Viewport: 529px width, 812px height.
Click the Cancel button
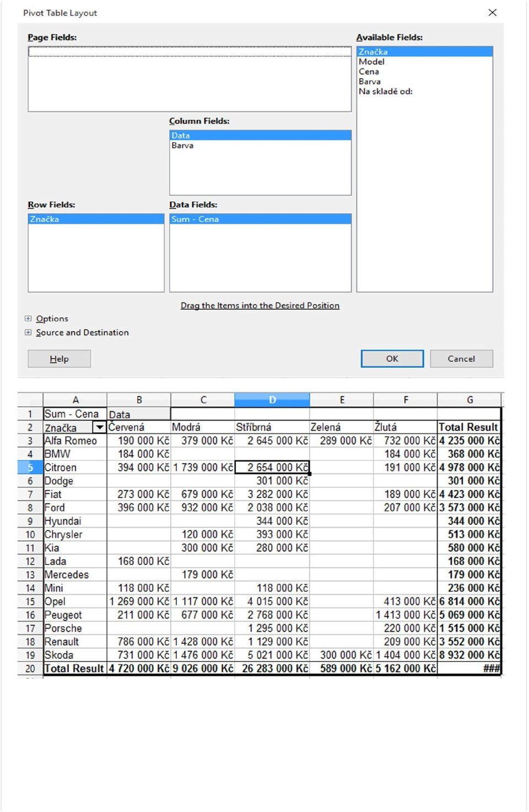coord(461,358)
